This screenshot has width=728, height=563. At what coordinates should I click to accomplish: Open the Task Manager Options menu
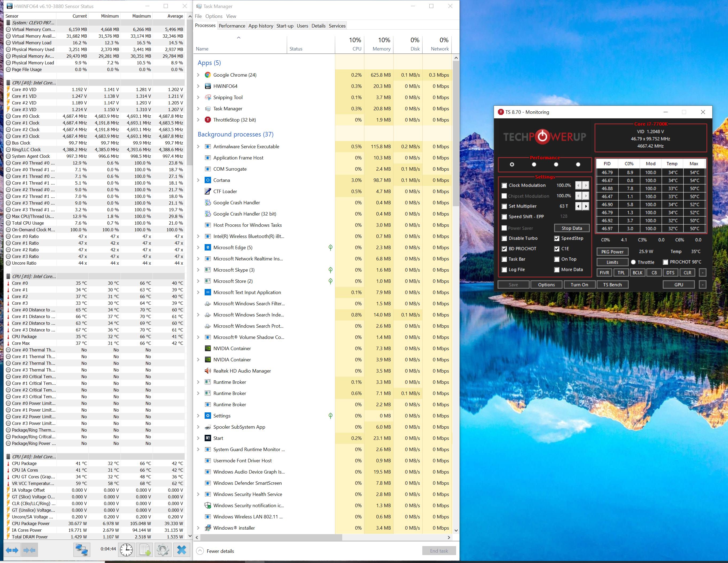click(214, 16)
